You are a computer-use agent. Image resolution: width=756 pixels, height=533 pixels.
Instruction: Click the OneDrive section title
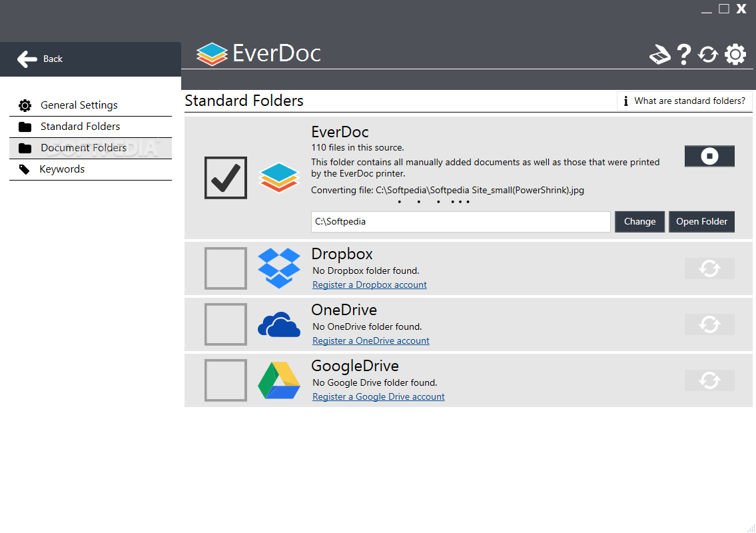[344, 310]
